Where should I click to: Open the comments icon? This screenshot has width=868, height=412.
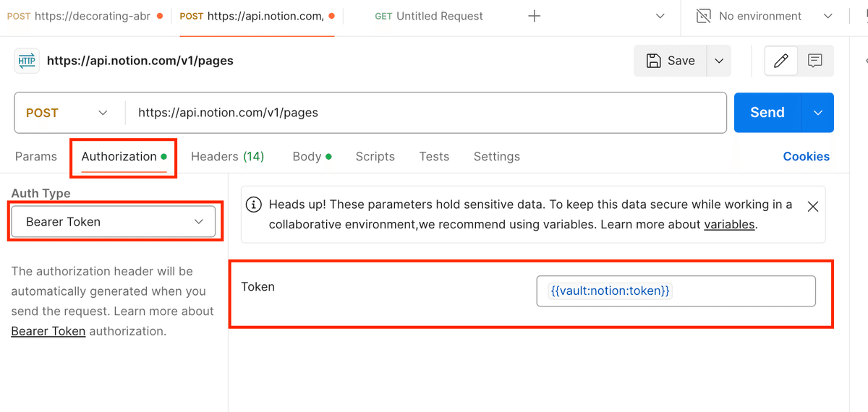(x=815, y=61)
